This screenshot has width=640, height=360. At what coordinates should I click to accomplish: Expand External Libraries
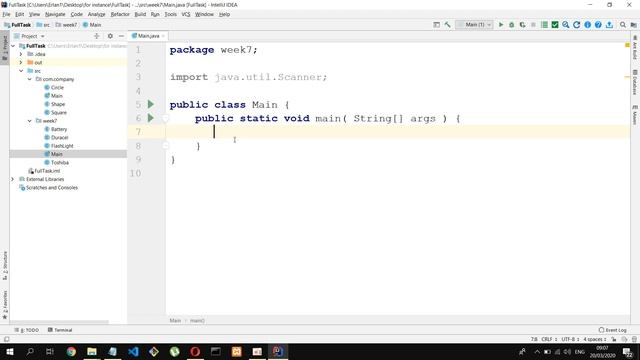12,179
